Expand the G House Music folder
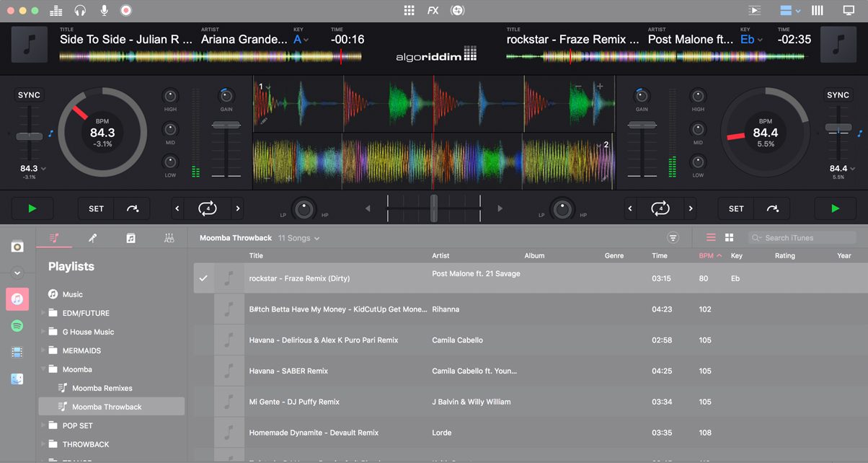 pyautogui.click(x=43, y=332)
